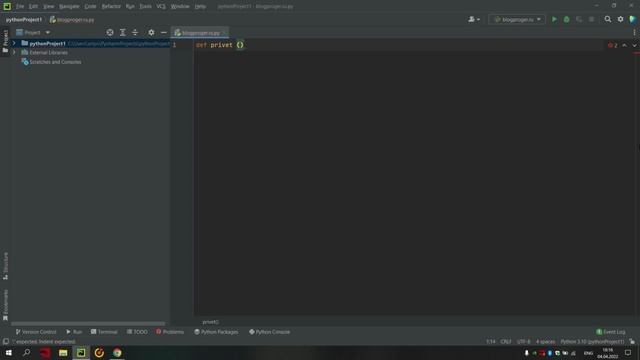Click Collapse All icon in Project panel
Viewport: 640px width, 360px height.
click(135, 32)
